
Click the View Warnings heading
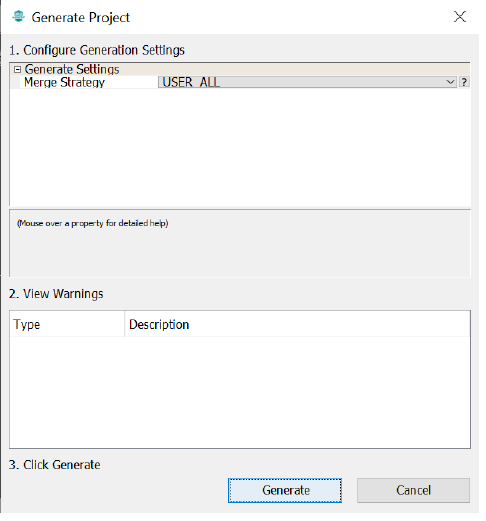coord(56,294)
